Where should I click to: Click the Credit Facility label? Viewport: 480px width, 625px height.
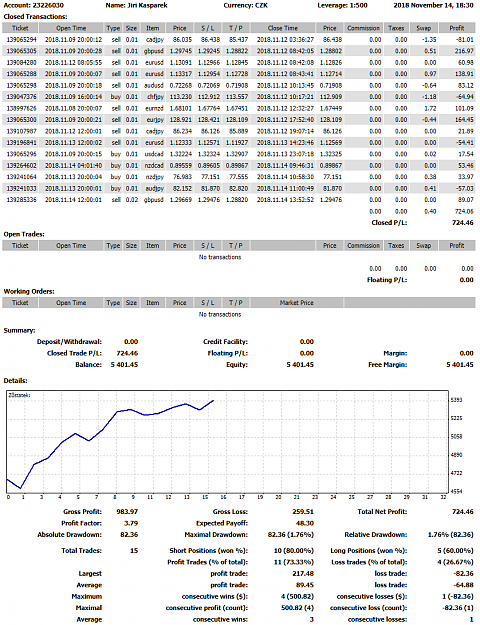click(225, 342)
